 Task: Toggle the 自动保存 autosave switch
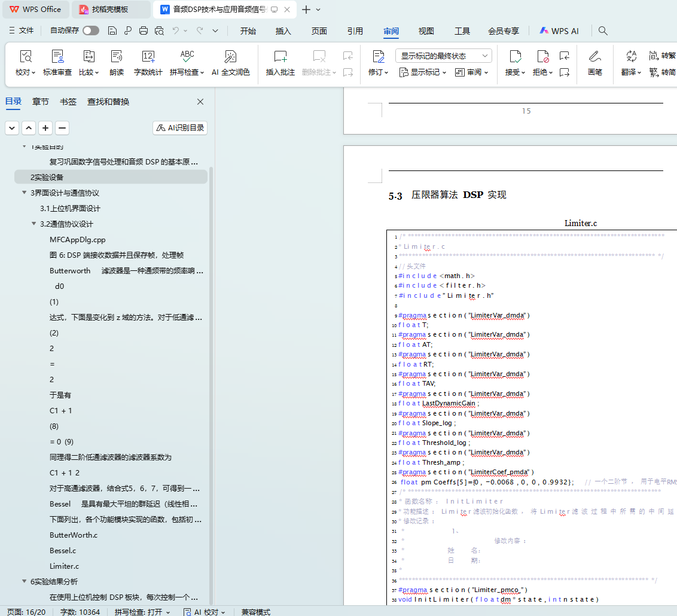[x=91, y=31]
